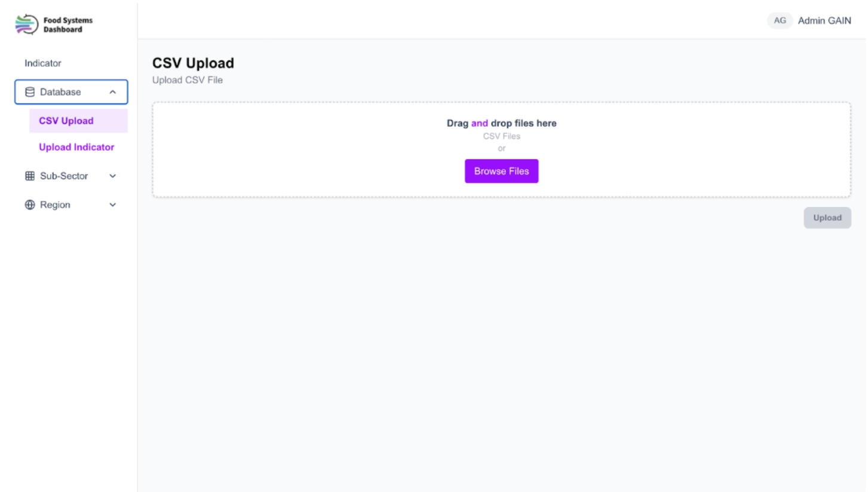Click the Database menu label

coord(60,92)
